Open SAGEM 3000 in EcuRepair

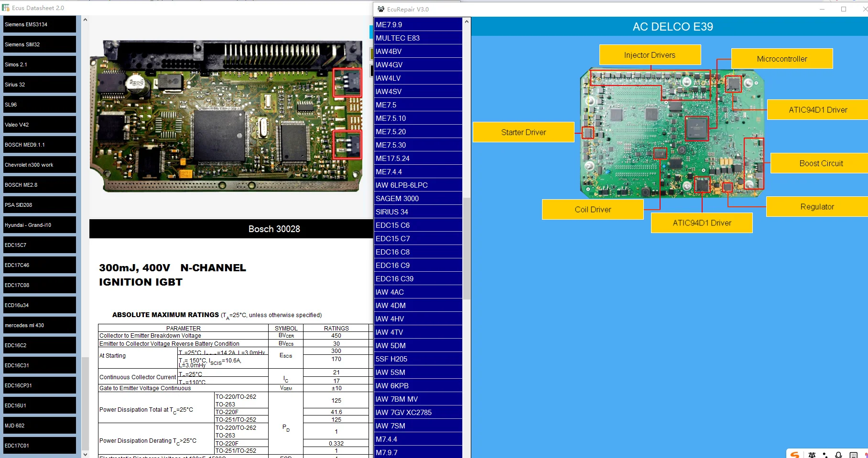tap(418, 199)
